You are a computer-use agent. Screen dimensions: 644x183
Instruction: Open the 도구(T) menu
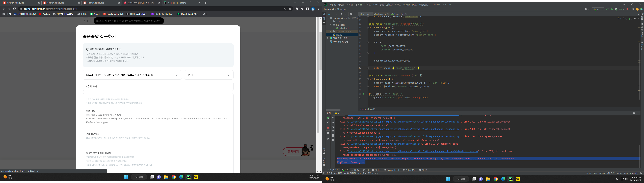[398, 5]
